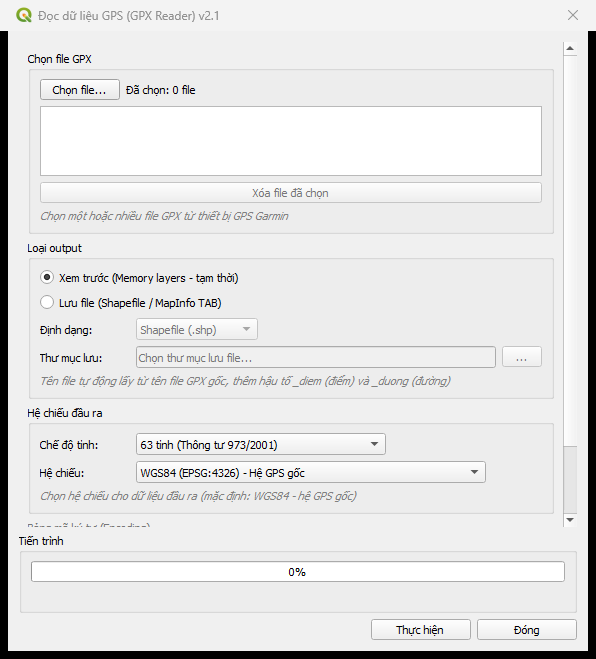This screenshot has width=596, height=659.
Task: Click the QGIS logo in the title bar
Action: click(24, 16)
